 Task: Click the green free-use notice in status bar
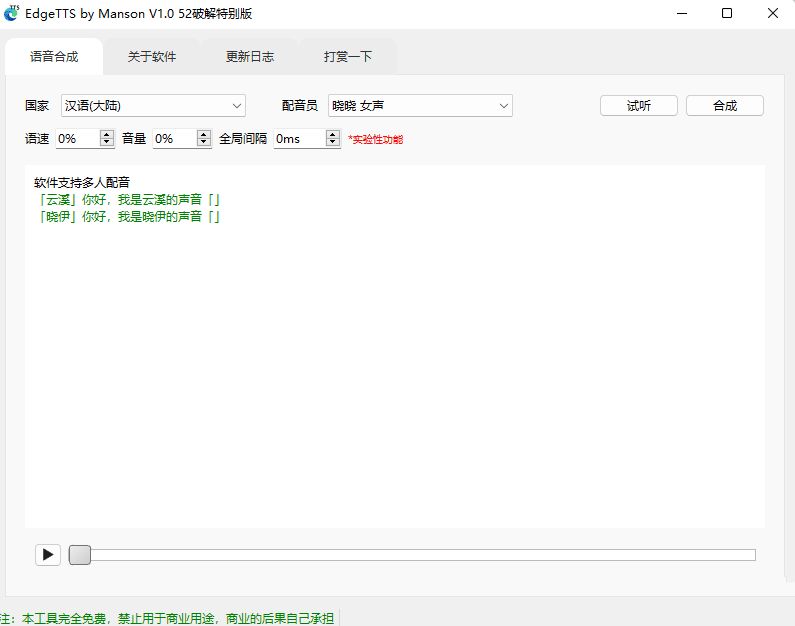tap(167, 618)
